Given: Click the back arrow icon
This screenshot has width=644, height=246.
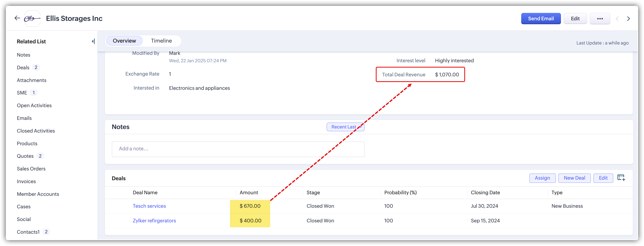Looking at the screenshot, I should pos(17,18).
